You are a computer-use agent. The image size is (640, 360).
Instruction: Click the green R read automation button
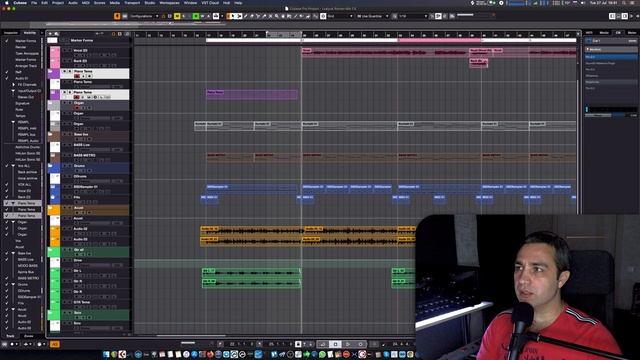point(196,16)
